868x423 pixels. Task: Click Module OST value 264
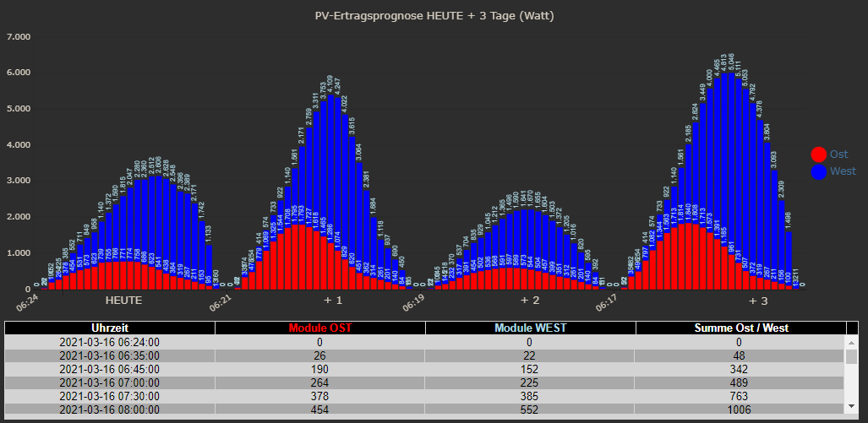pos(320,382)
